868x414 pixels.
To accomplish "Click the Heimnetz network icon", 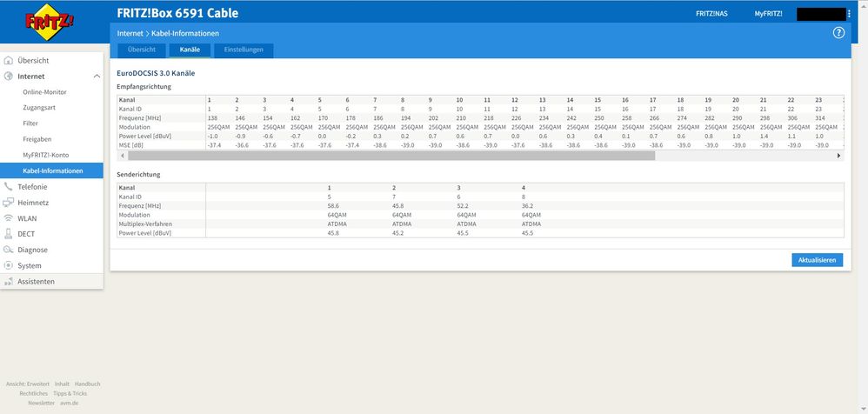I will point(9,203).
